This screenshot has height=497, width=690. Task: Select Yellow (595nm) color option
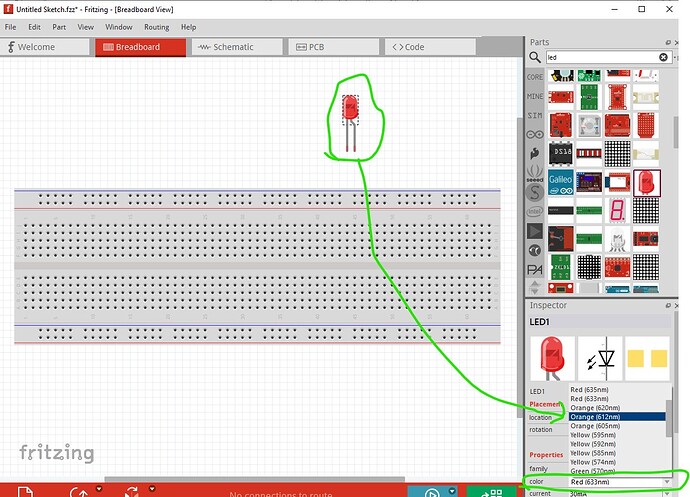[x=617, y=435]
